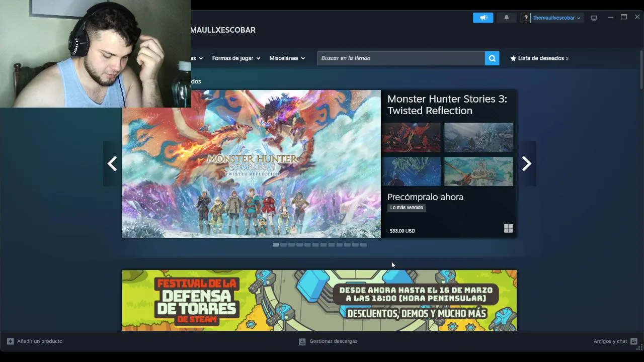
Task: Open themaullxescobar account dropdown
Action: [556, 18]
